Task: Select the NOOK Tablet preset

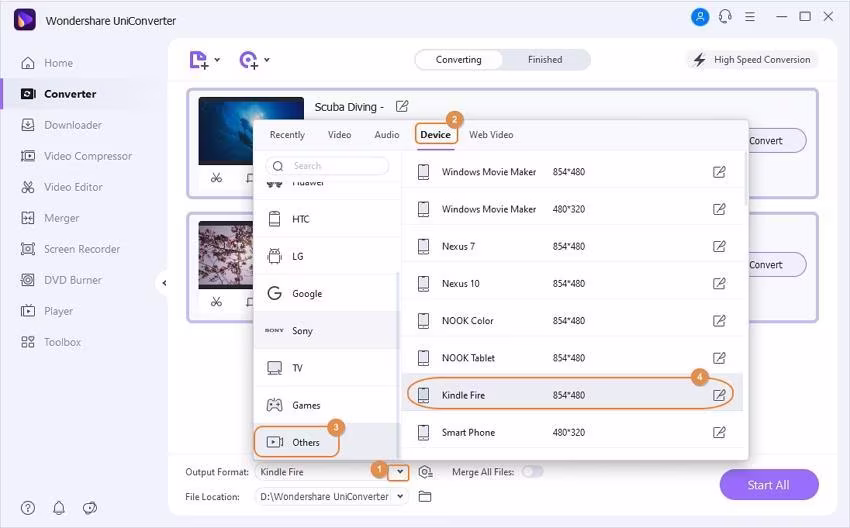Action: coord(573,358)
